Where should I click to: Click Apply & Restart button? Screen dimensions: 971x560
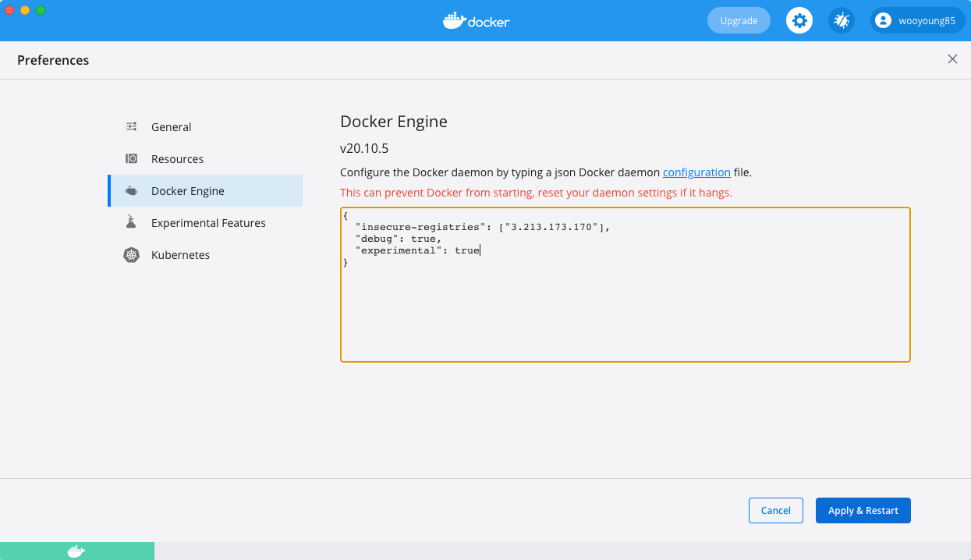click(x=863, y=511)
